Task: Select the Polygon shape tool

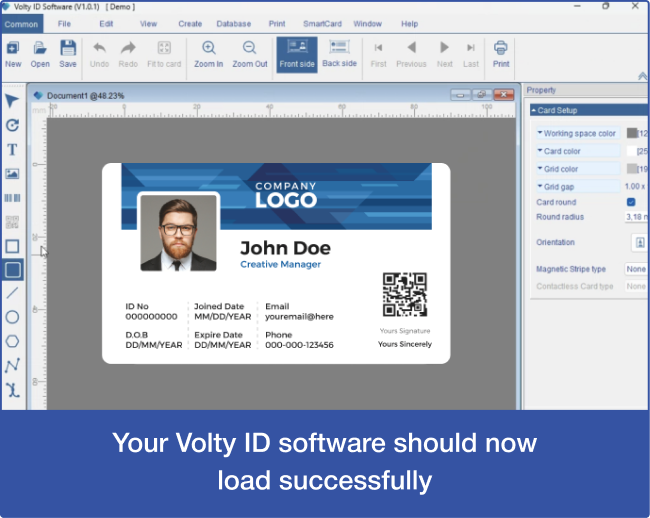Action: pos(12,341)
